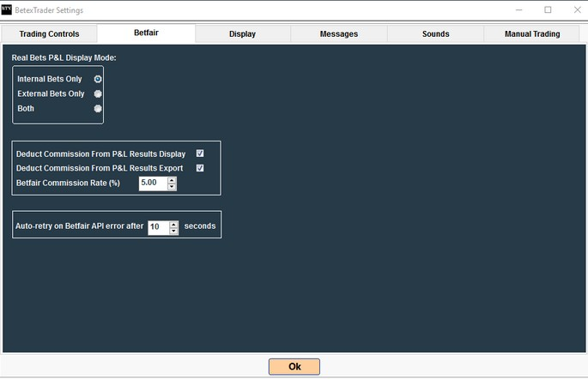
Task: Click the BetexTrader app icon in title bar
Action: point(8,9)
